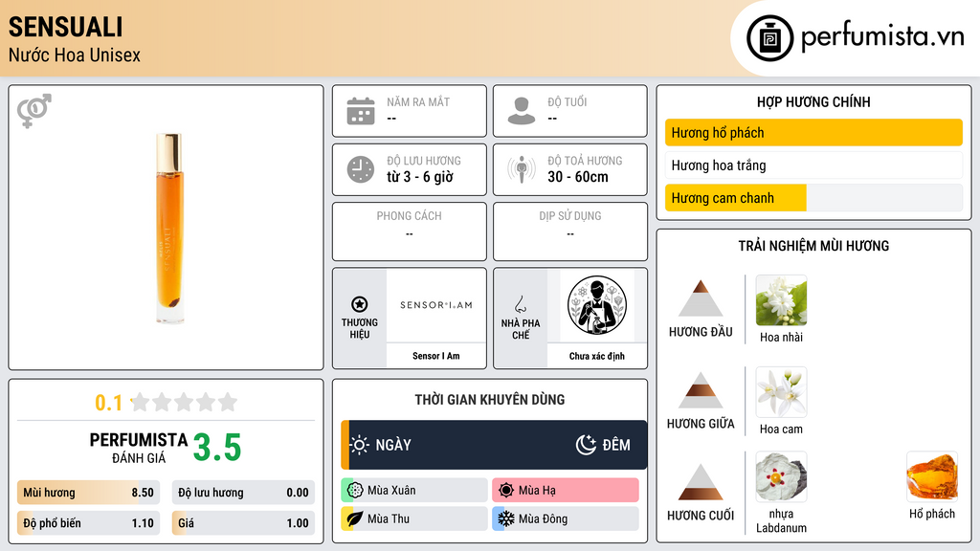
Task: Click the Hương hổ phách accord bar
Action: (813, 132)
